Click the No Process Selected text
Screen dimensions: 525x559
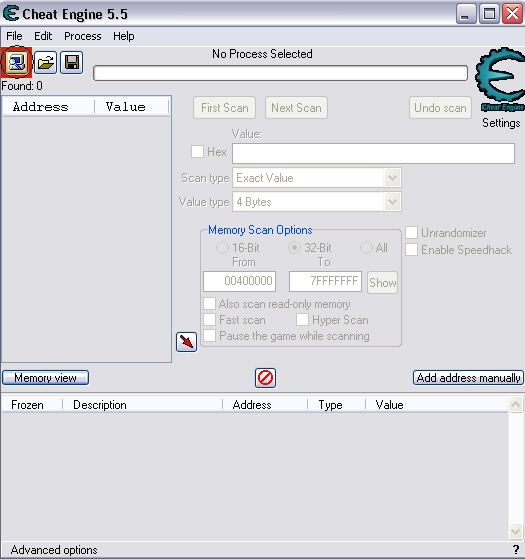click(x=262, y=54)
